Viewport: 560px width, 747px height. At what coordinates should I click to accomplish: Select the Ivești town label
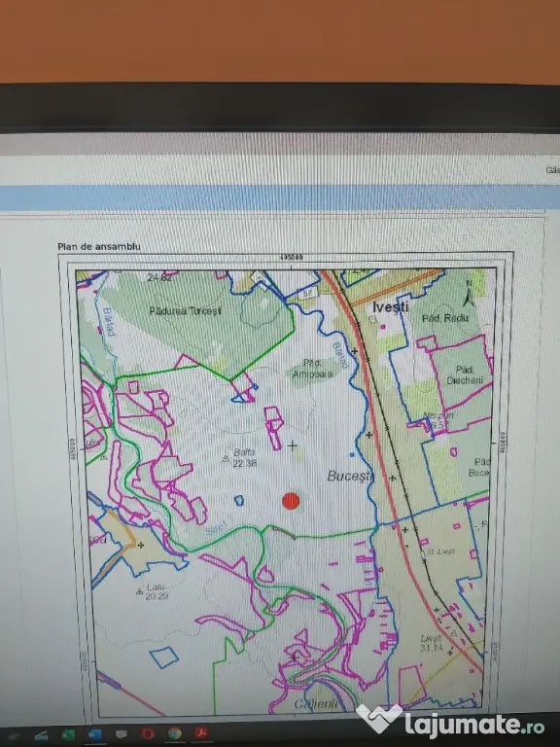click(x=390, y=306)
